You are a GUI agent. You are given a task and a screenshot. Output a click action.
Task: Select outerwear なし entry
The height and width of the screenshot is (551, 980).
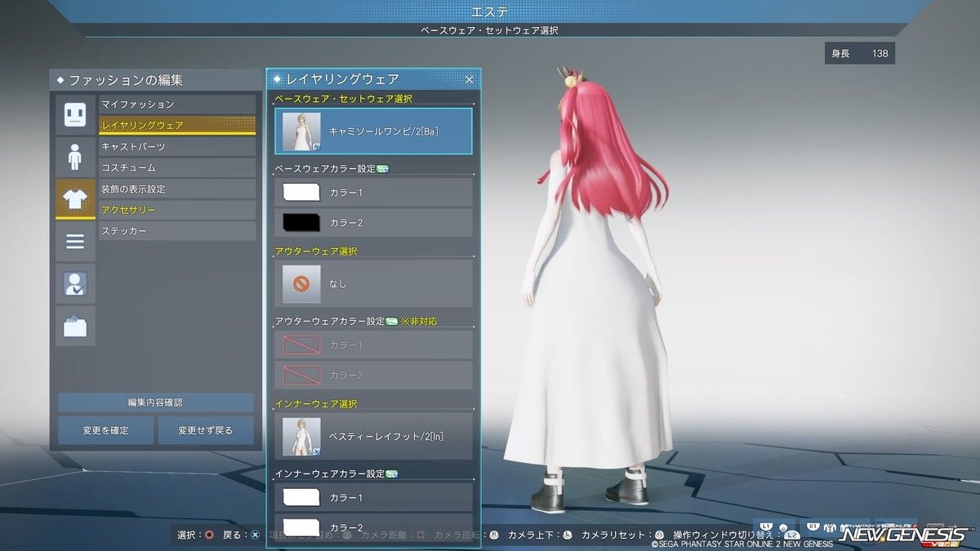pos(374,283)
